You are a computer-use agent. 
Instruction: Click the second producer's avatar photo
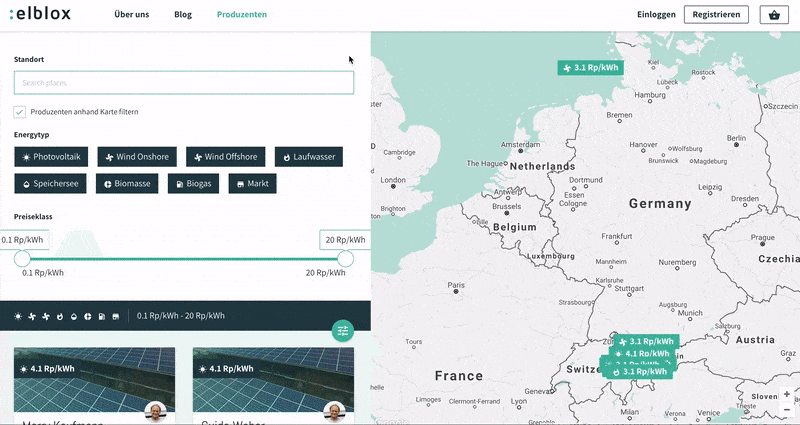pos(335,412)
